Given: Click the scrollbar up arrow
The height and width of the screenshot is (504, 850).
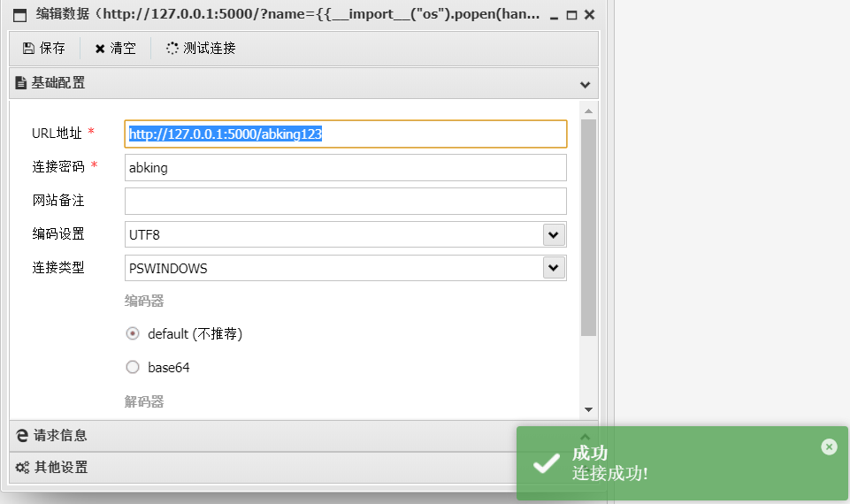Looking at the screenshot, I should pyautogui.click(x=589, y=111).
